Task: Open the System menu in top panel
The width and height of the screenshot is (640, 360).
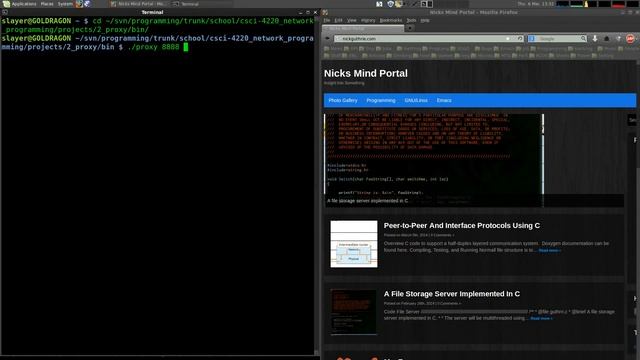Action: click(64, 4)
